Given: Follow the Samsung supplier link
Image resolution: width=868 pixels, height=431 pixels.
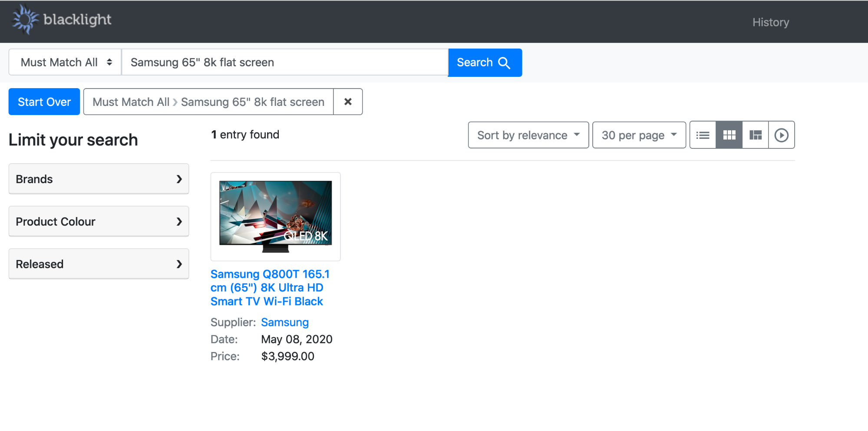Looking at the screenshot, I should pyautogui.click(x=285, y=322).
